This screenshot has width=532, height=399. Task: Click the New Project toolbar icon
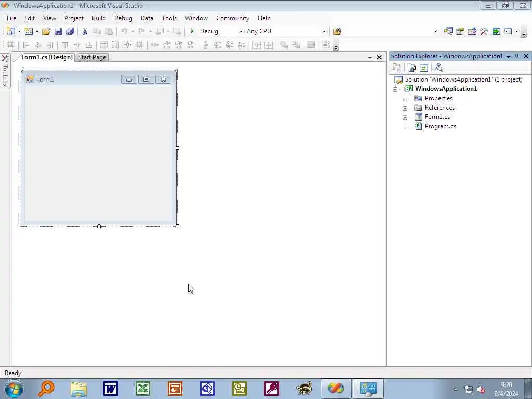coord(11,31)
